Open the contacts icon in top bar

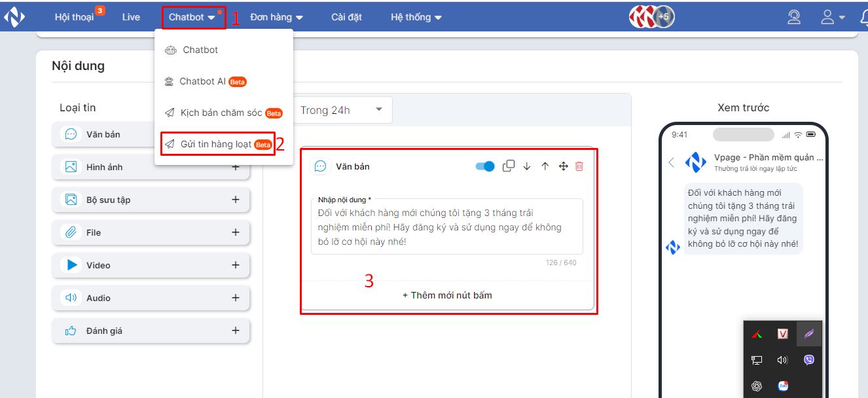pos(794,17)
